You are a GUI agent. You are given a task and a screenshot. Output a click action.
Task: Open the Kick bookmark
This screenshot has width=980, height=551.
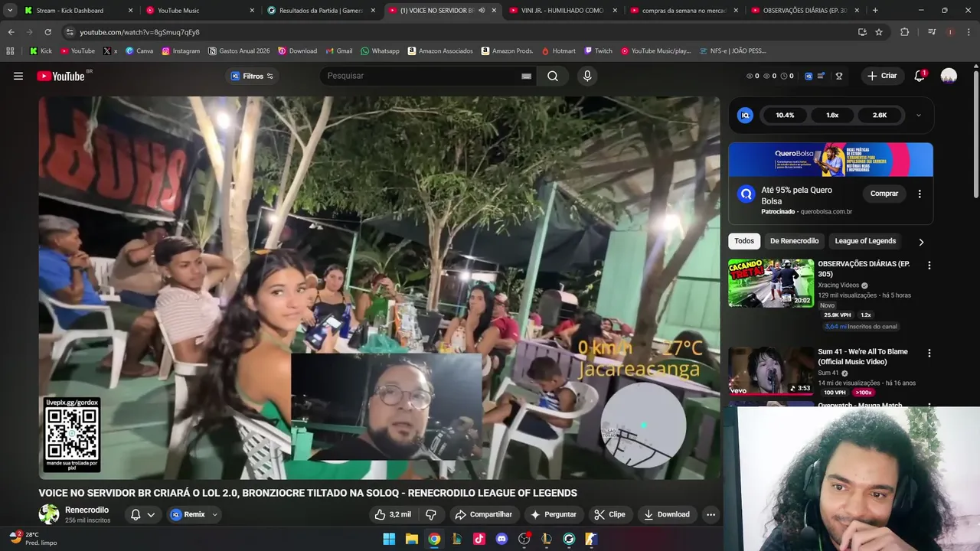(x=41, y=51)
